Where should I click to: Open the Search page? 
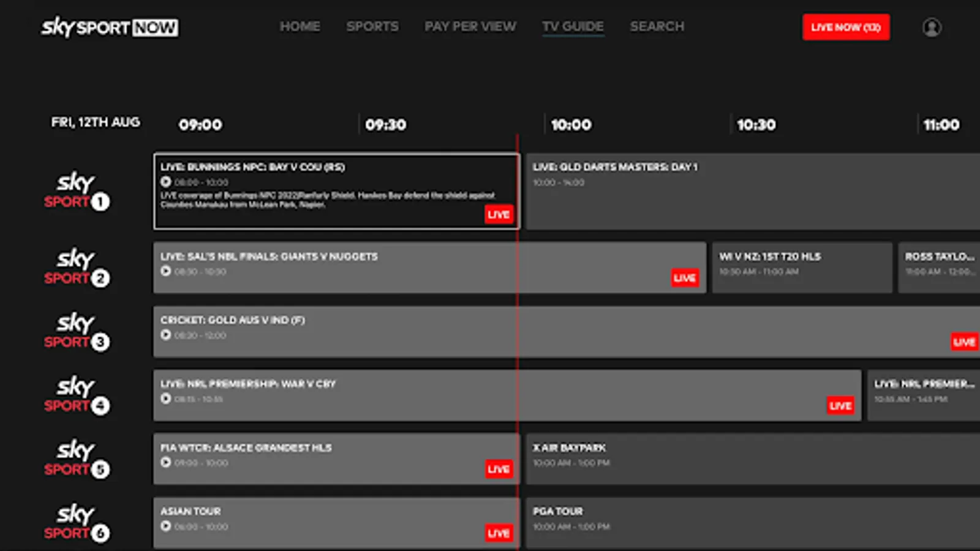(657, 26)
